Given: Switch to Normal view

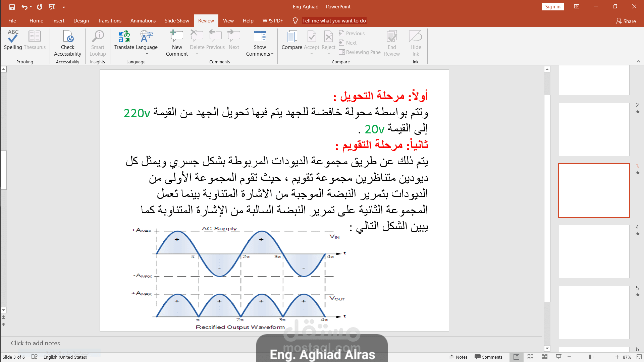Looking at the screenshot, I should point(516,357).
